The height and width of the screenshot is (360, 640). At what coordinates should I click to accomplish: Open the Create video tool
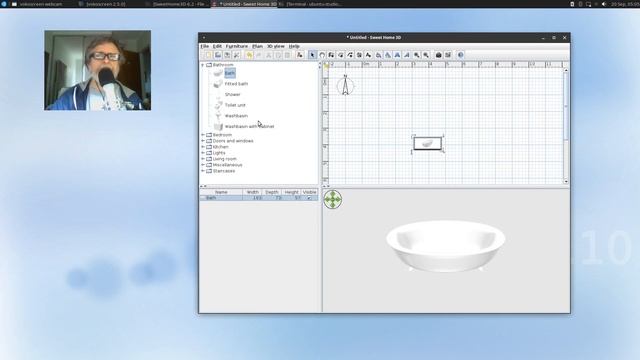point(448,55)
